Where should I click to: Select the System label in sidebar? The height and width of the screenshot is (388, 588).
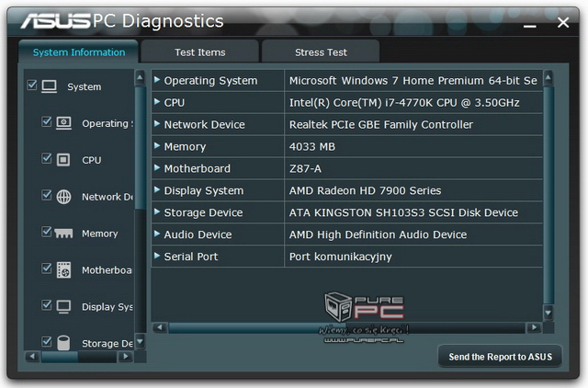84,86
